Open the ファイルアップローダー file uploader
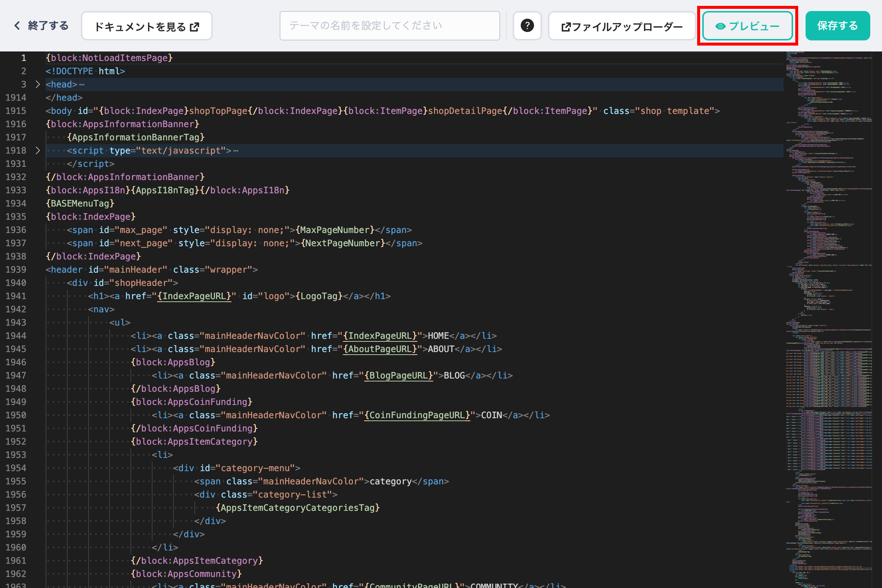 coord(622,26)
